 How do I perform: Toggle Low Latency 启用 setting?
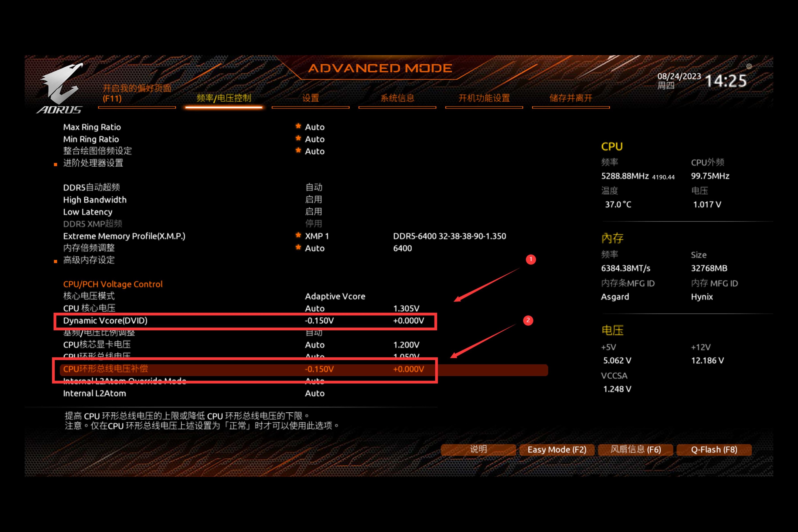pos(313,212)
